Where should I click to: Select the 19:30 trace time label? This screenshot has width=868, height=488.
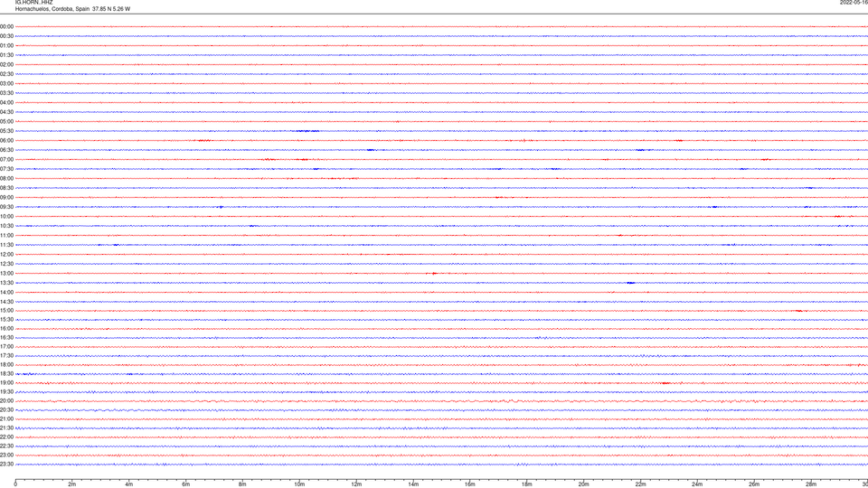pyautogui.click(x=6, y=391)
